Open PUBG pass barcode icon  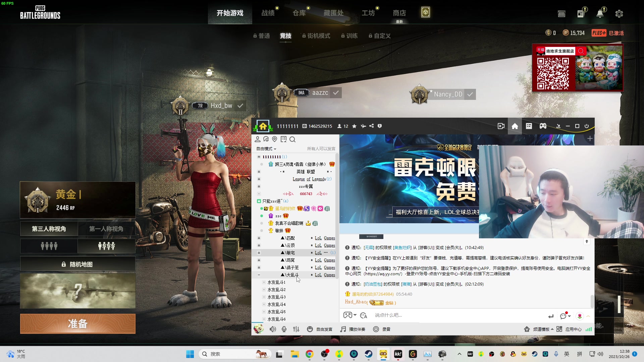[561, 14]
